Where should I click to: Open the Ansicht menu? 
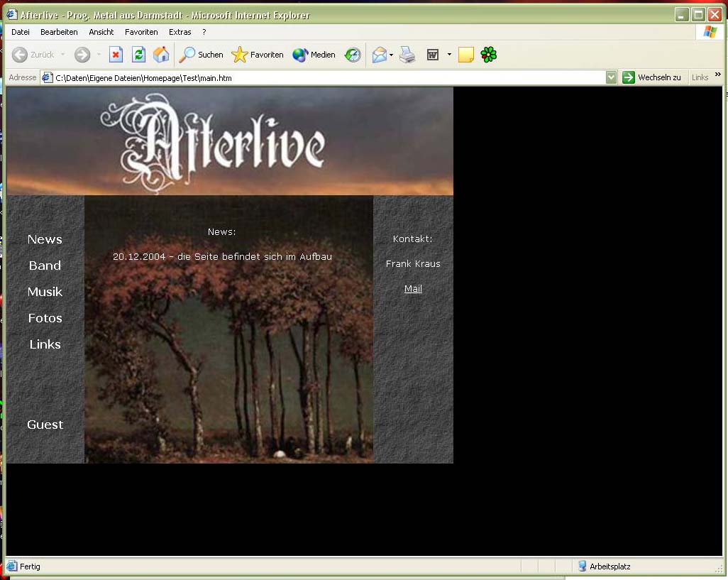point(101,32)
